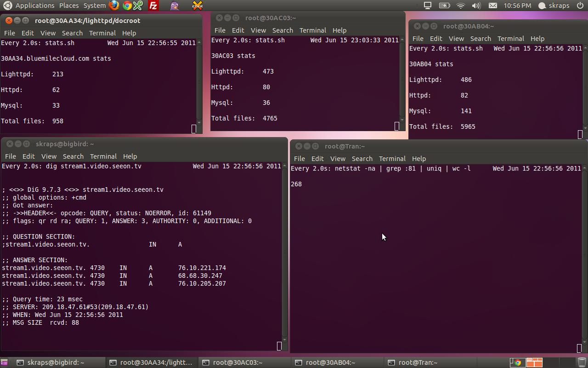Open the sound volume indicator
Image resolution: width=588 pixels, height=368 pixels.
click(x=476, y=6)
